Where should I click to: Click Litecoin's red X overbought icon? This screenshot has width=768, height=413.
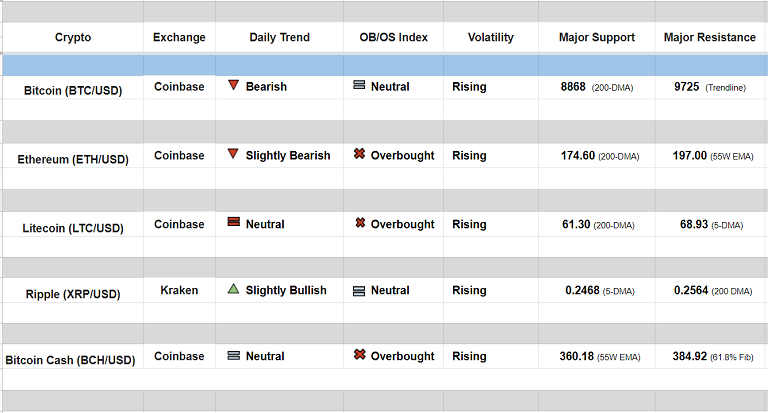point(359,223)
